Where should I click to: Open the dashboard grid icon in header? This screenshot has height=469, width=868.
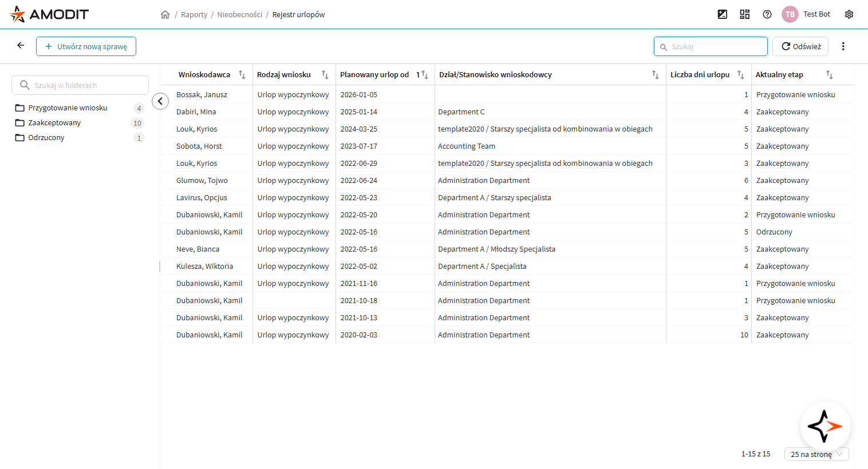(x=744, y=14)
